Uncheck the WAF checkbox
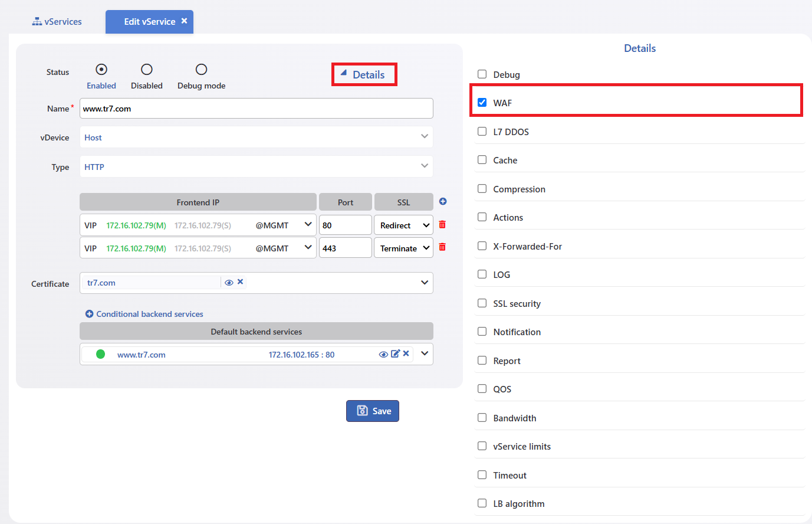812x524 pixels. 482,103
